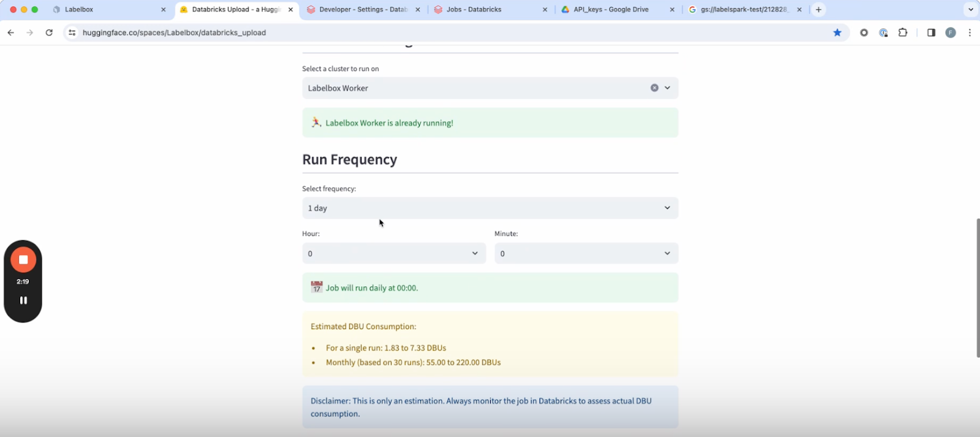Image resolution: width=980 pixels, height=437 pixels.
Task: Click 'Estimated DBU Consumption:' text
Action: pos(363,327)
